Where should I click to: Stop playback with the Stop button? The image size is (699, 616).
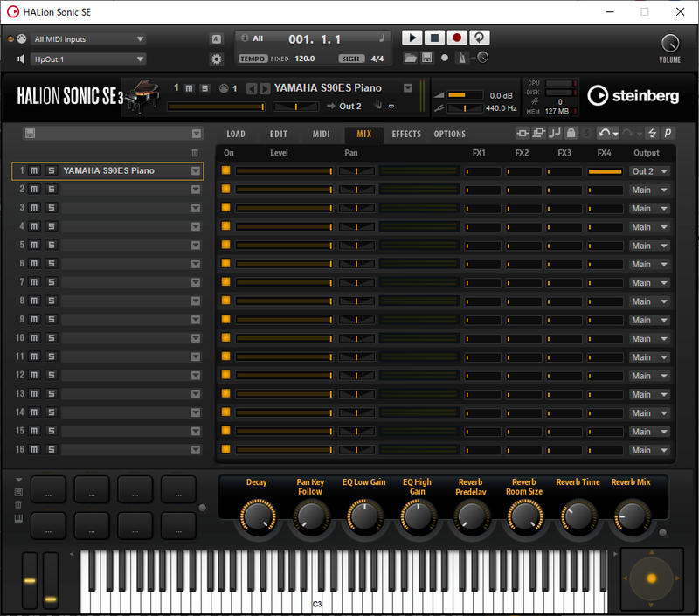click(x=434, y=38)
